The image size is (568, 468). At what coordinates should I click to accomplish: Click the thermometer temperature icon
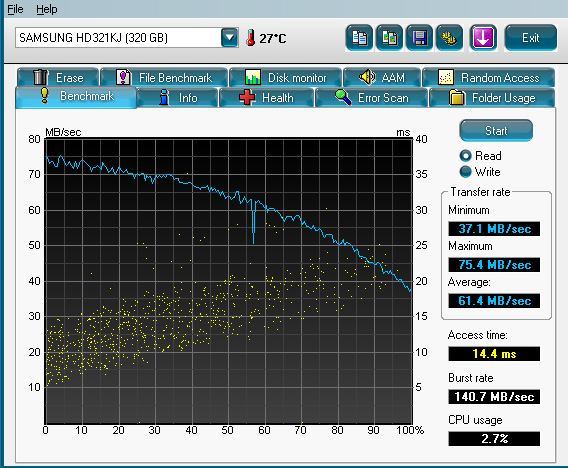[250, 38]
